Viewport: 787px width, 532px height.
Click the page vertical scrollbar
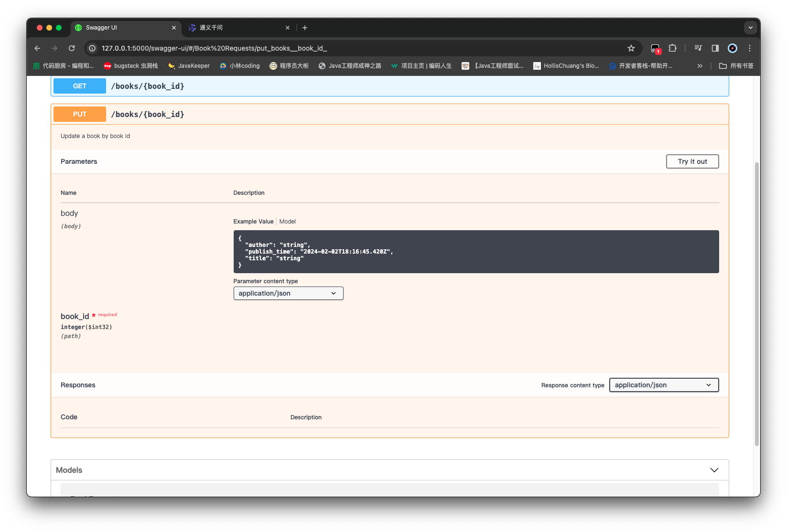tap(756, 304)
